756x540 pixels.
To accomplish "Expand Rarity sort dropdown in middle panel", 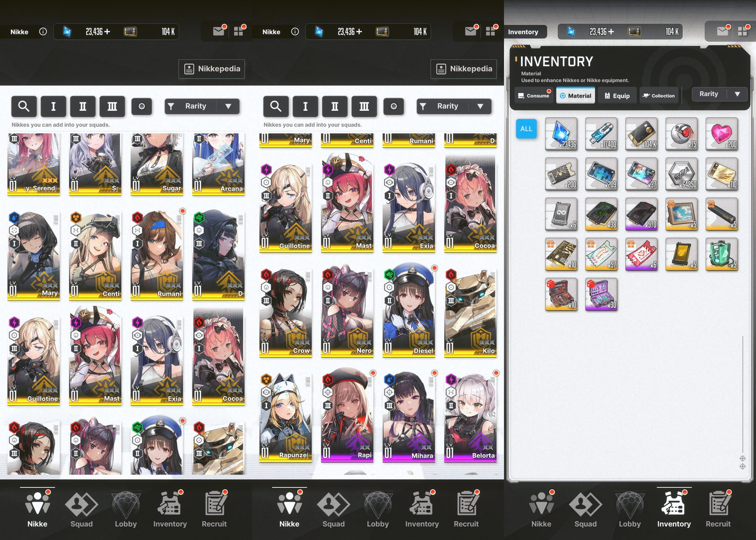I will coord(454,106).
